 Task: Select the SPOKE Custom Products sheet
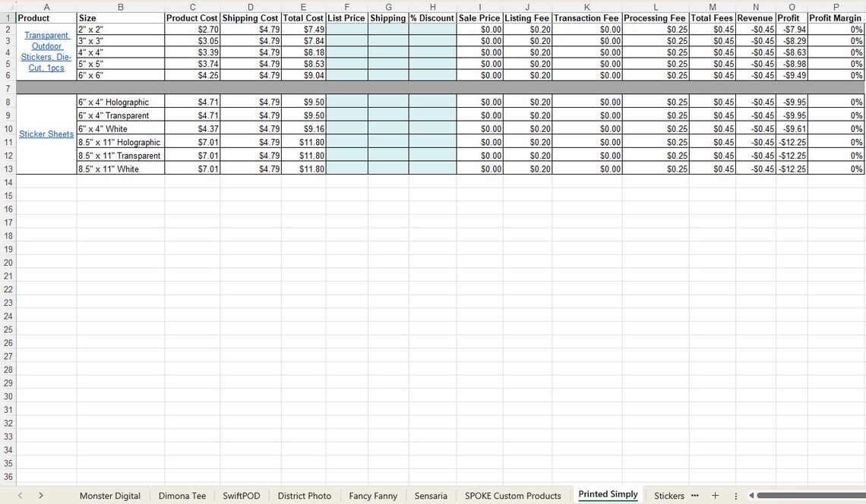tap(512, 495)
